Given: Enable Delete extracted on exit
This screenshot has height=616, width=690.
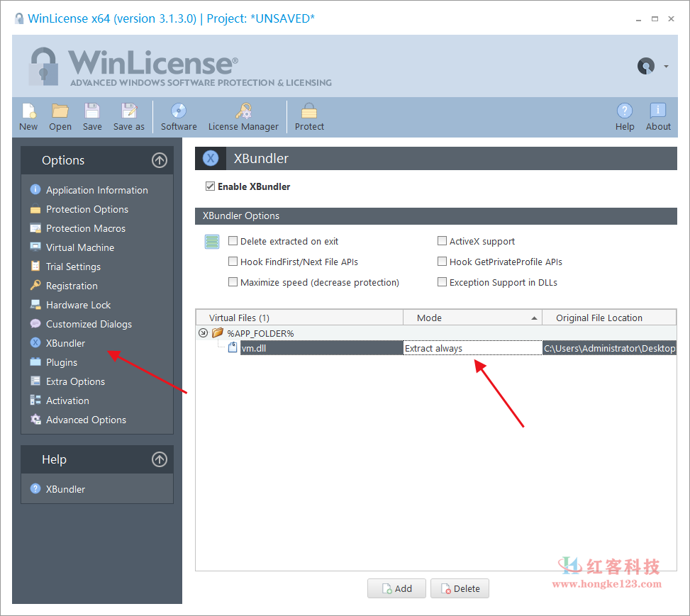Looking at the screenshot, I should (x=233, y=241).
